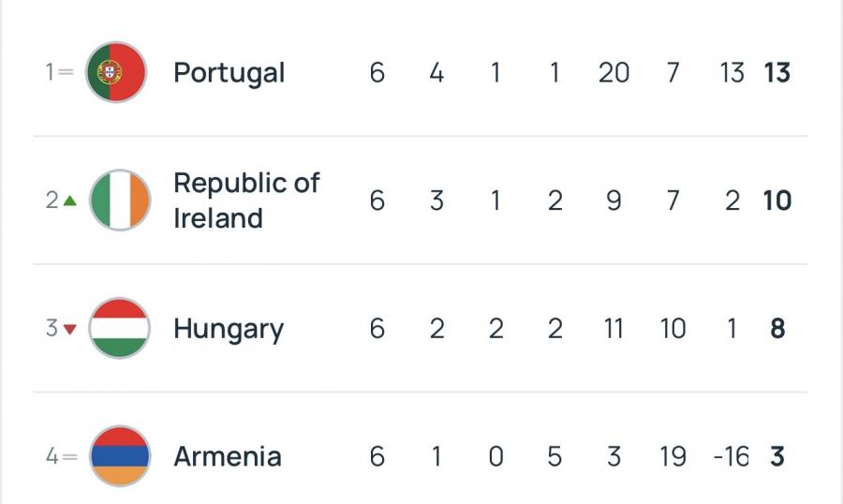Click Portugal's bold points total of 13
The width and height of the screenshot is (843, 504).
click(x=776, y=72)
